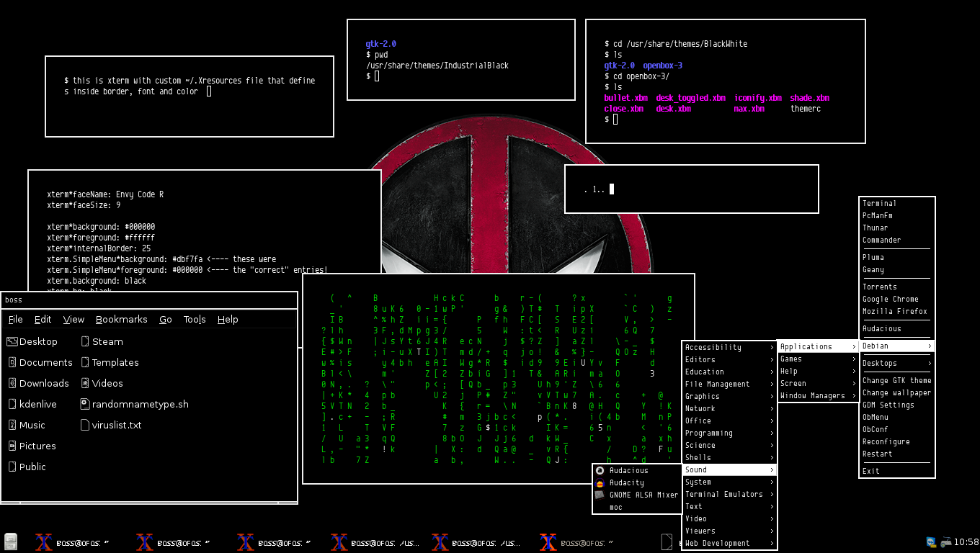Screen dimensions: 980x553
Task: Open GNOME ALSA Mixer from Sound submenu
Action: click(636, 495)
